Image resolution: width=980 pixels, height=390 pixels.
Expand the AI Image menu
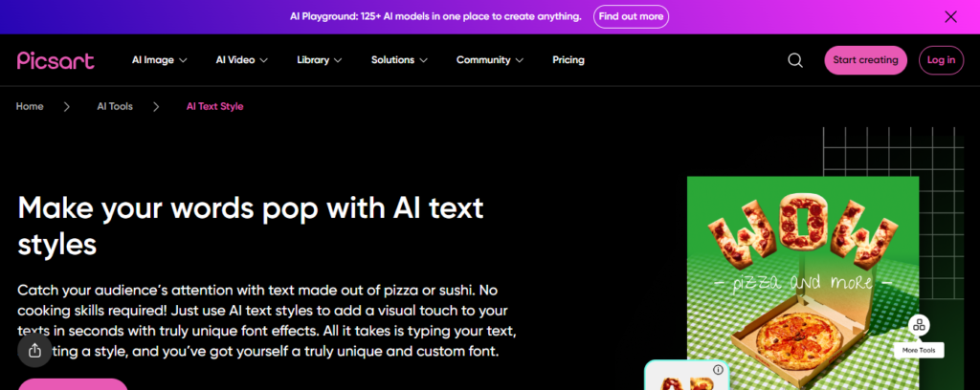[160, 60]
